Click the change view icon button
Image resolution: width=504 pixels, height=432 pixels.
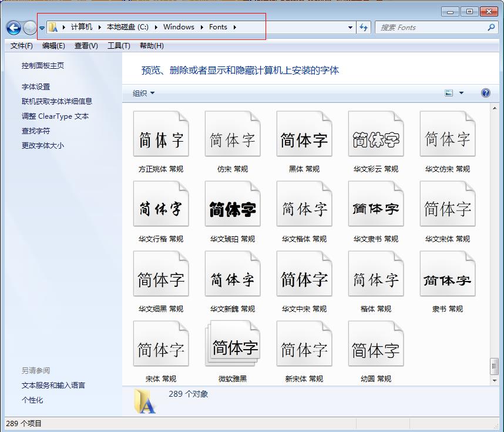pyautogui.click(x=449, y=93)
